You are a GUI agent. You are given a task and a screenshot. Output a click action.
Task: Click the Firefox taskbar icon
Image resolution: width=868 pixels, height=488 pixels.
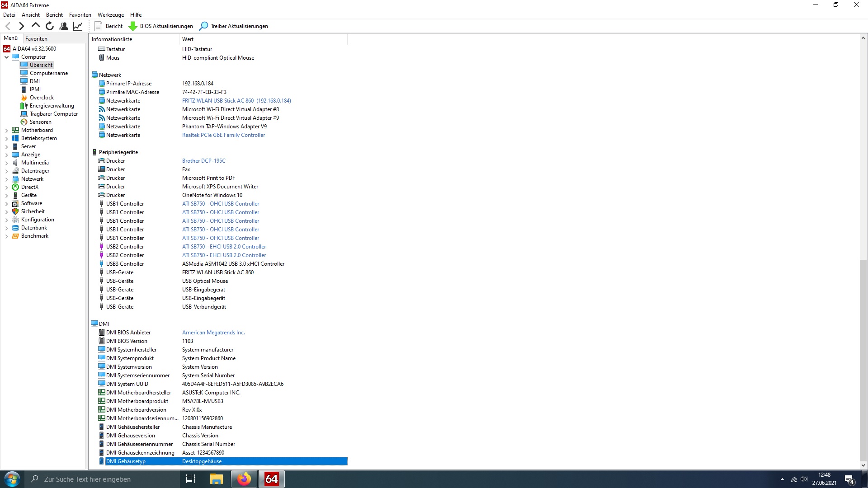tap(244, 479)
